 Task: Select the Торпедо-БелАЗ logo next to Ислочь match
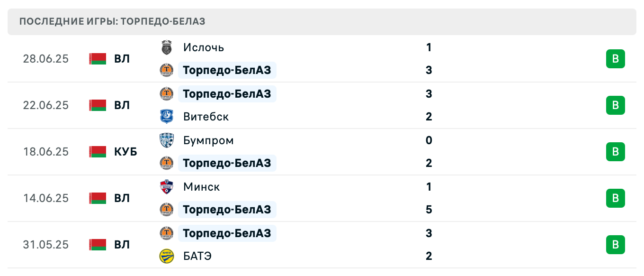(x=167, y=70)
